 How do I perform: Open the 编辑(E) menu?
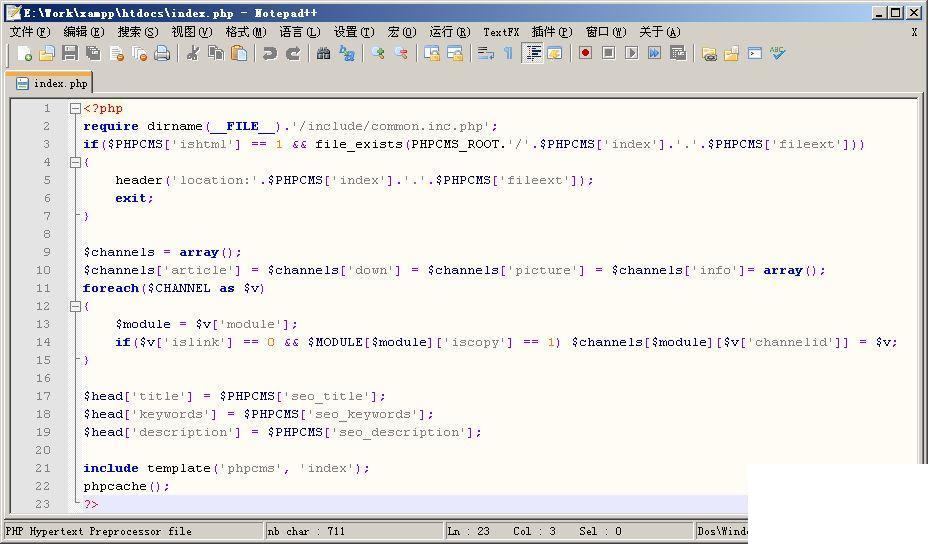[x=84, y=32]
